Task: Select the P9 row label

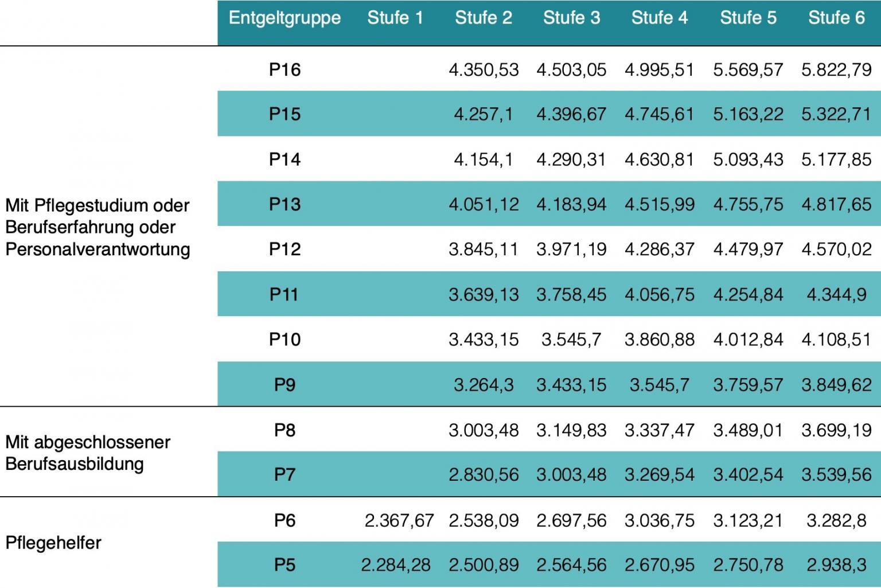Action: (284, 384)
